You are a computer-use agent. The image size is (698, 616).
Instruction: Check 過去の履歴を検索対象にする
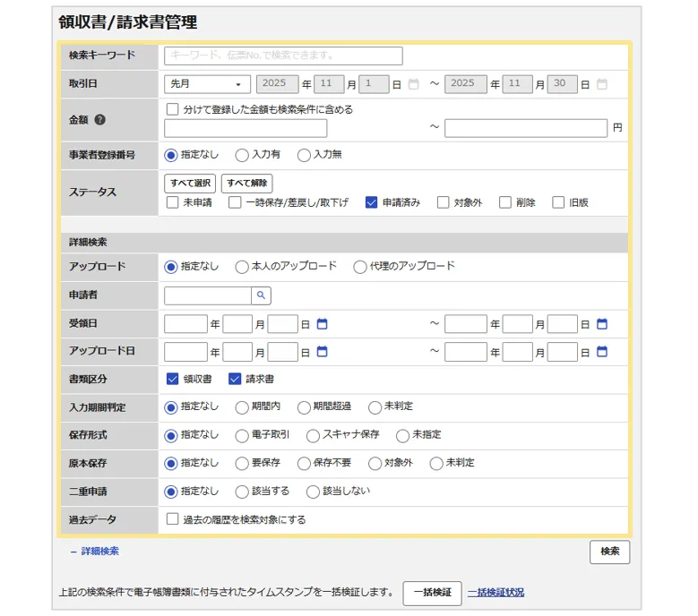coord(173,519)
